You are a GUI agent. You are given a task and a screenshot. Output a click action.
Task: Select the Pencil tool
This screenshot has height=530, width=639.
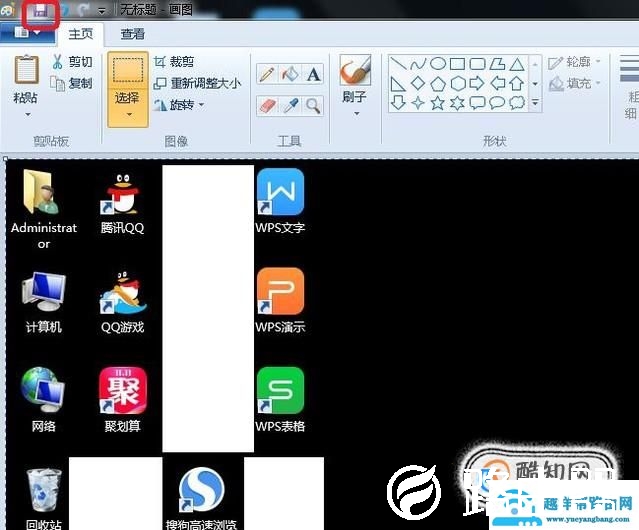267,75
